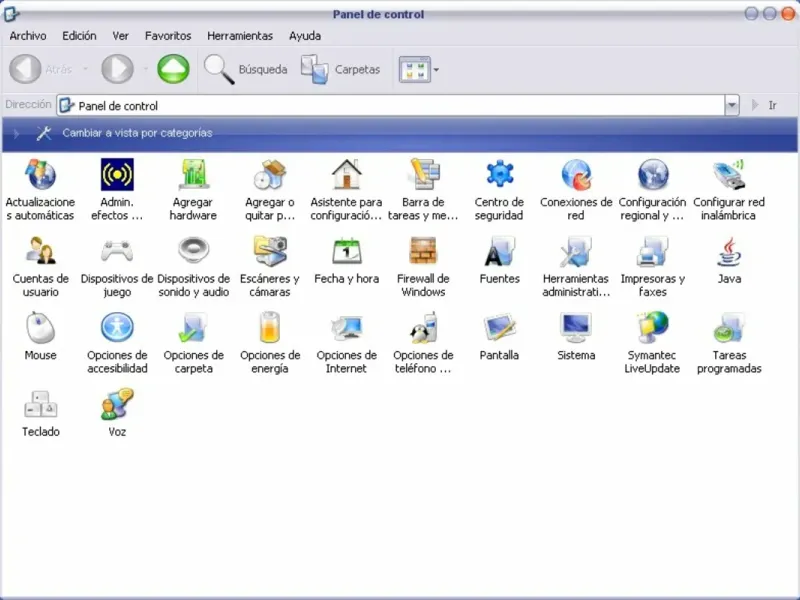Viewport: 800px width, 600px height.
Task: Open Centro de seguridad icon
Action: 499,175
